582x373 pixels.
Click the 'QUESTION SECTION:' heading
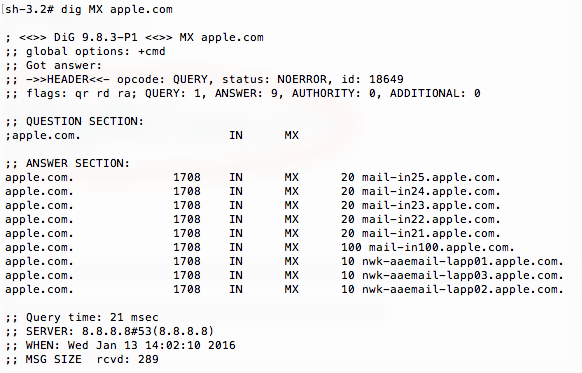coord(85,121)
